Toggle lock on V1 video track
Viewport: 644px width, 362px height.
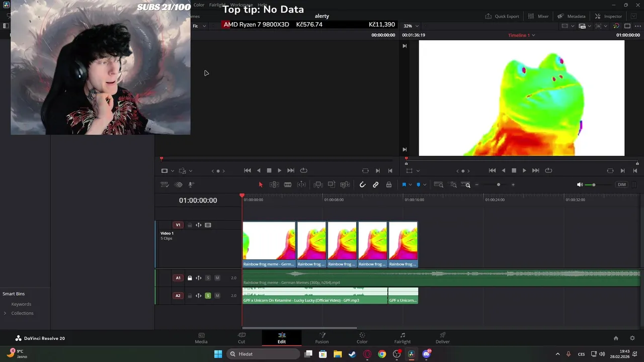190,225
